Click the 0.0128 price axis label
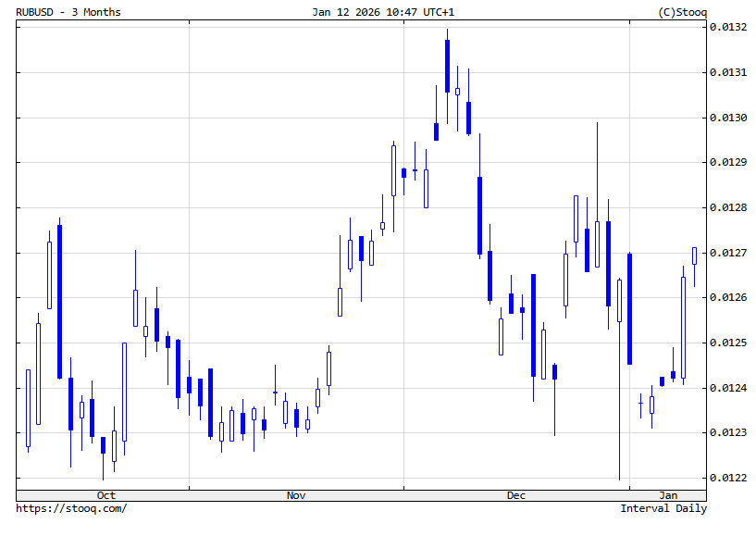 click(728, 207)
